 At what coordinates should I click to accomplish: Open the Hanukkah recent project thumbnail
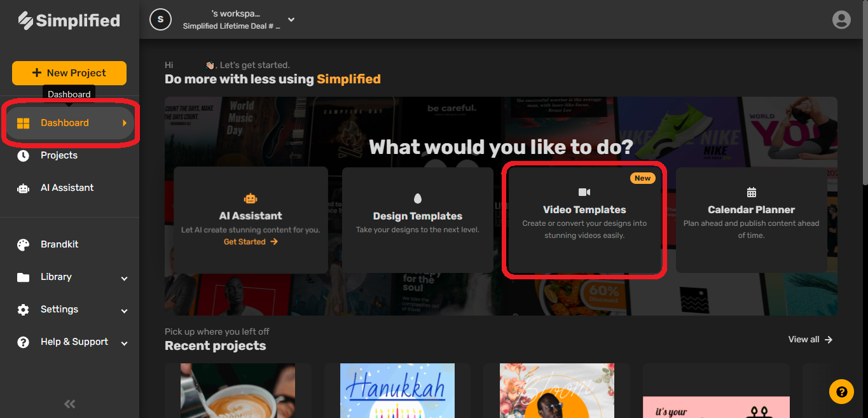click(397, 391)
